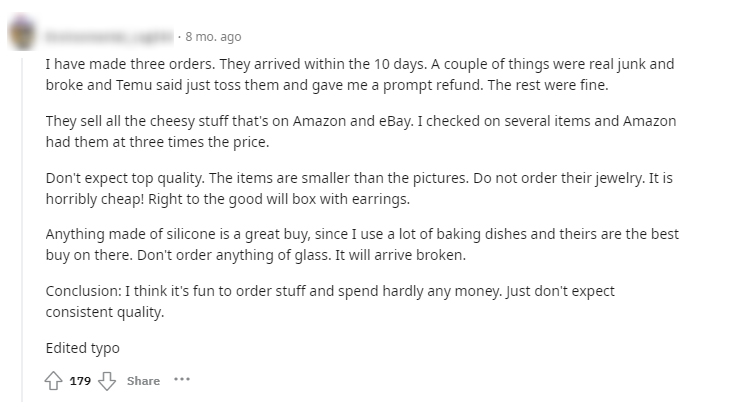Click the 179 vote count
The image size is (731, 407).
coord(80,381)
